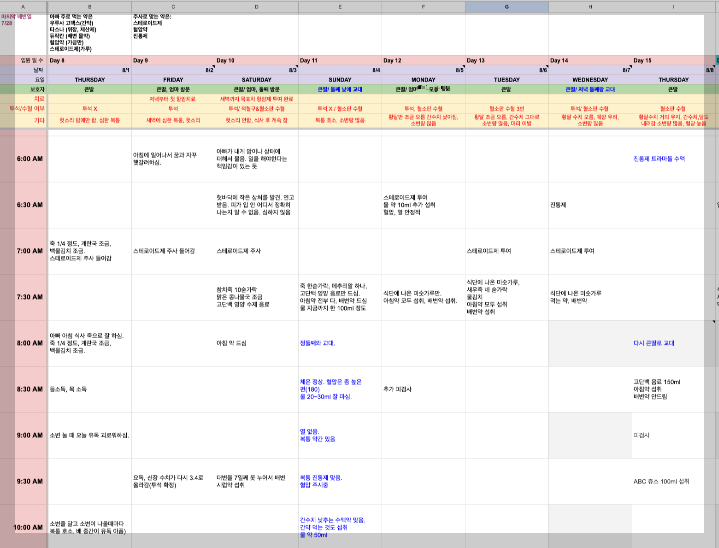Click the 7:30 AM cell in Tuesday column
Screen dimensions: 719x548
[x=507, y=297]
